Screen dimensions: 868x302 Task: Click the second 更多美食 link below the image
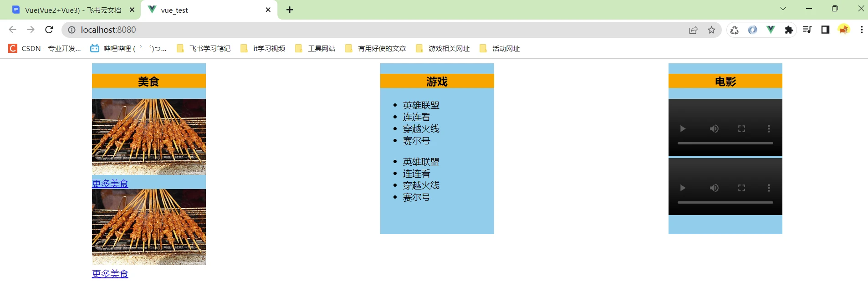(110, 274)
